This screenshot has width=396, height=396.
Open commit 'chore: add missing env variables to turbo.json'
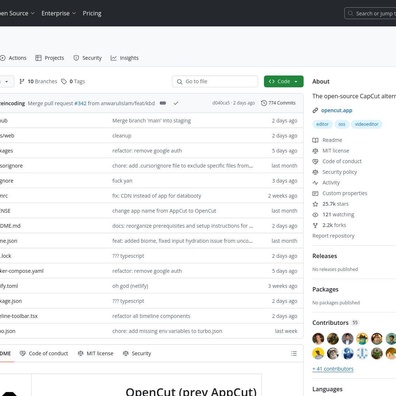[x=167, y=331]
